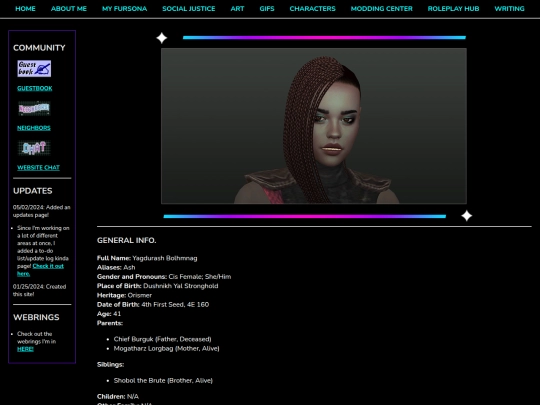The width and height of the screenshot is (540, 405).
Task: Open the Guest book badge image
Action: [x=34, y=69]
